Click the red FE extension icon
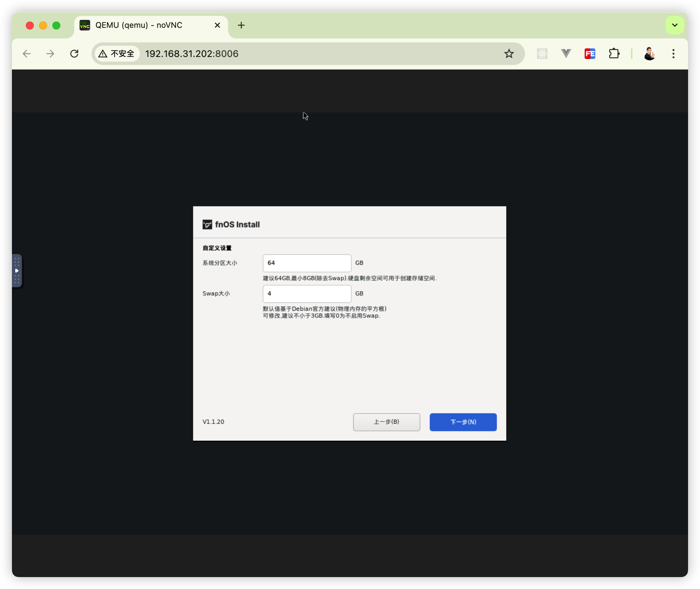Viewport: 700px width, 589px height. pos(590,54)
